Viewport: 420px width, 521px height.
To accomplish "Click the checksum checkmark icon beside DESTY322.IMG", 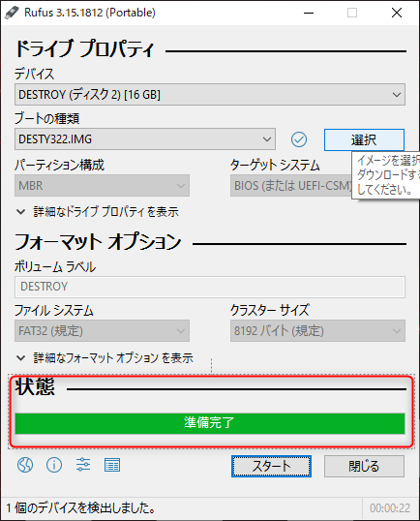I will tap(299, 139).
